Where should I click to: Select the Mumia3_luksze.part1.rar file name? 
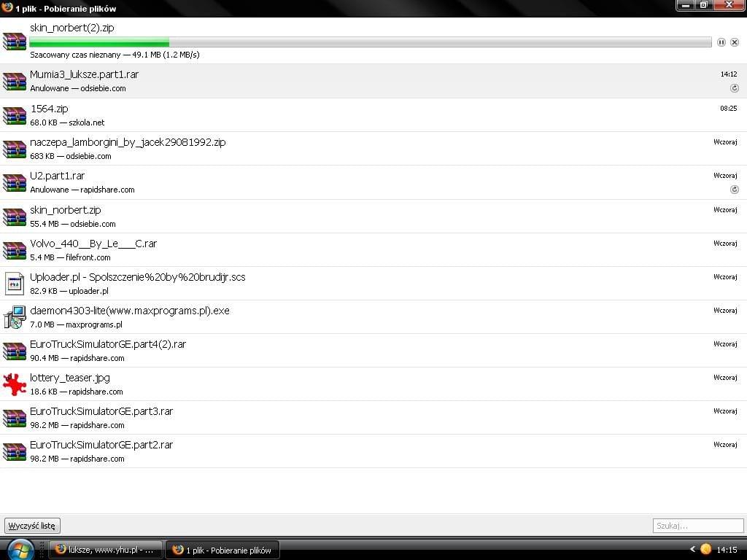coord(85,75)
